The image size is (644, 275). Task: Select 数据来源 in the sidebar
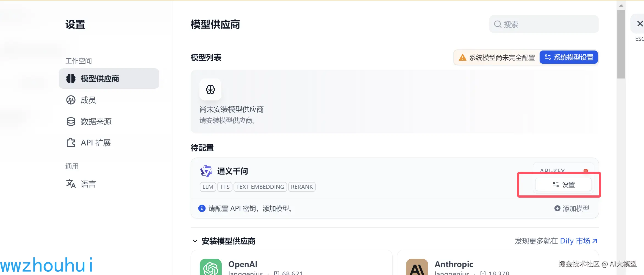(109, 121)
